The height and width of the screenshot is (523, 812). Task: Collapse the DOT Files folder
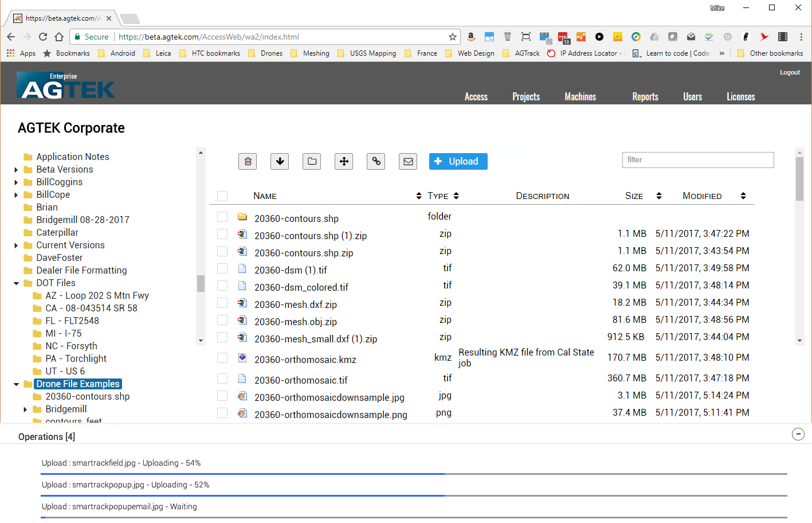click(16, 283)
